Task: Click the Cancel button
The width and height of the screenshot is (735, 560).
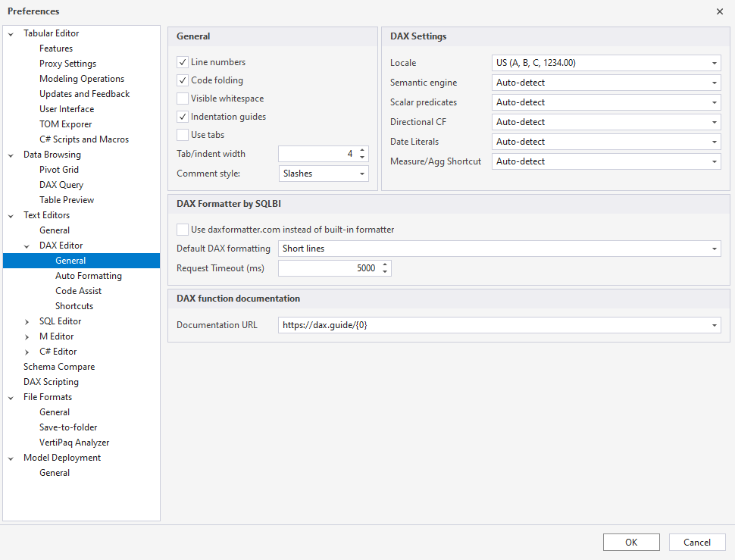Action: coord(696,542)
